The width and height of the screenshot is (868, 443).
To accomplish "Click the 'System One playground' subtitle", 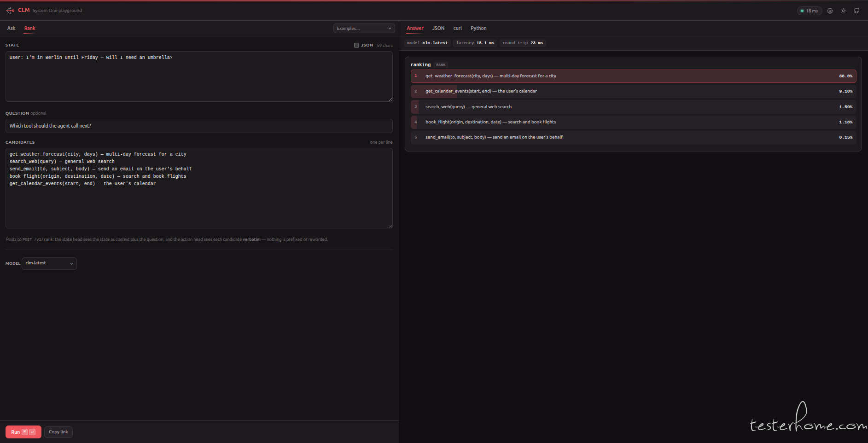I will pos(57,11).
